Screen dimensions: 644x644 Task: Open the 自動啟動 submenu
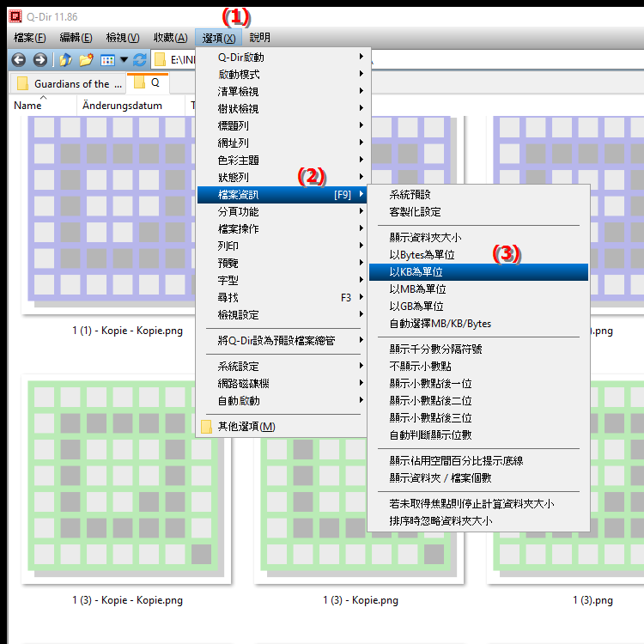tap(283, 401)
